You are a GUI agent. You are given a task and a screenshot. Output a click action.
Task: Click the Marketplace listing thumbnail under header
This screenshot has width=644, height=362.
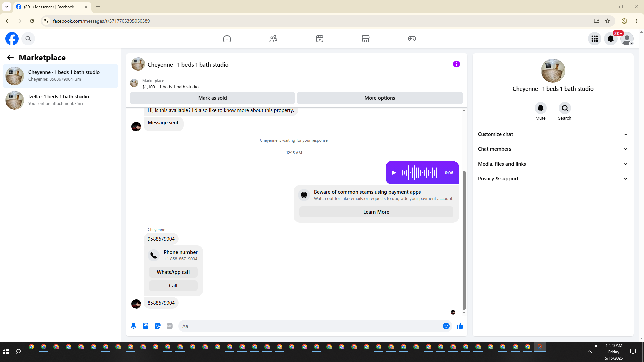tap(134, 83)
